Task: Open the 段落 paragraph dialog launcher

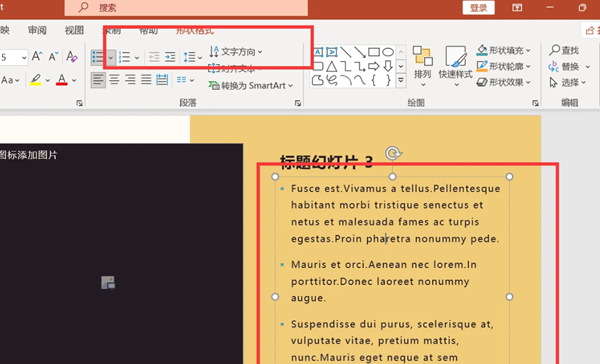Action: click(298, 103)
